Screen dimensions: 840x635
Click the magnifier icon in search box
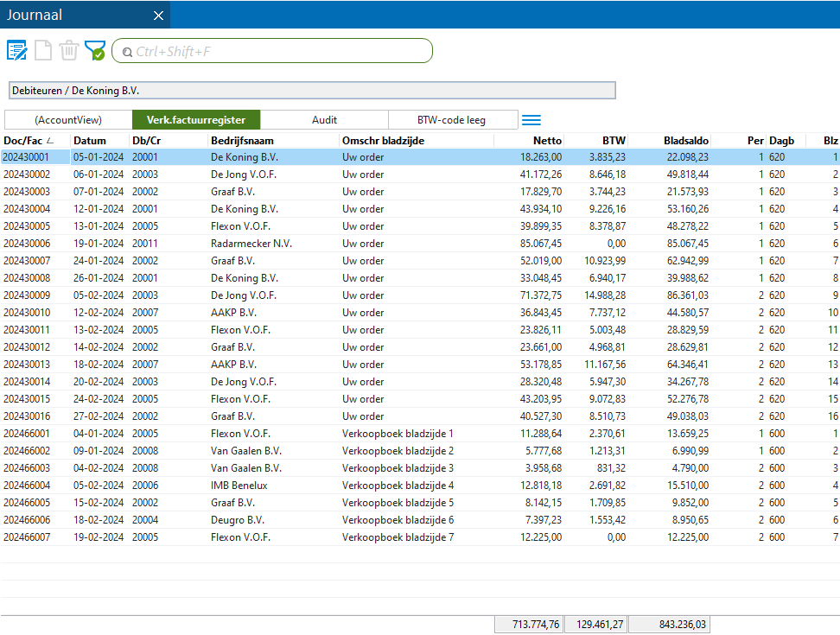[127, 52]
